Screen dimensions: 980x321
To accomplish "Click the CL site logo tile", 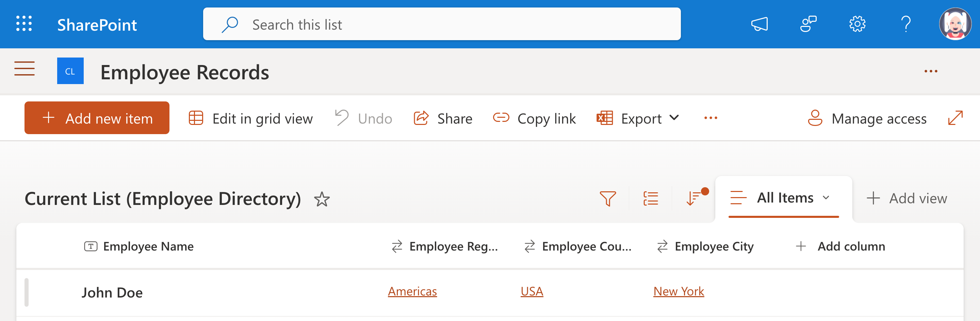I will click(x=70, y=71).
